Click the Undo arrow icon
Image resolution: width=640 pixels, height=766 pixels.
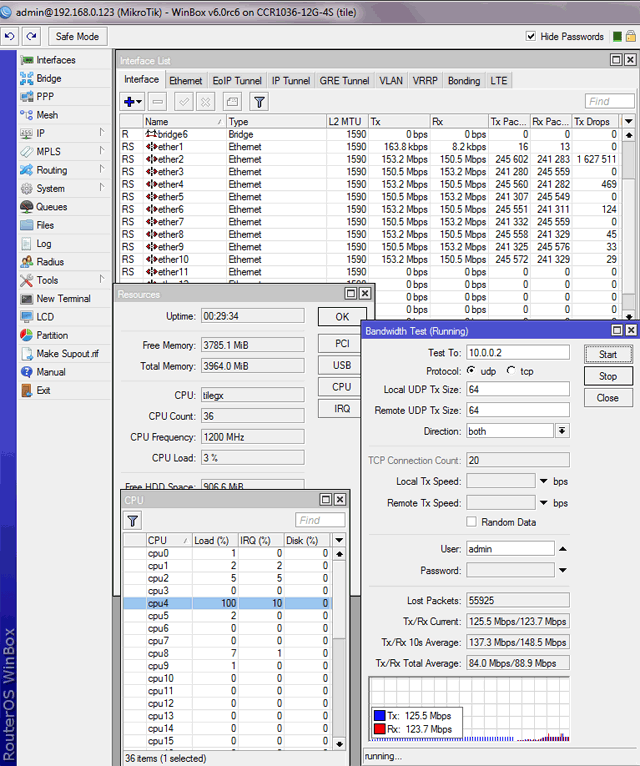pos(9,36)
